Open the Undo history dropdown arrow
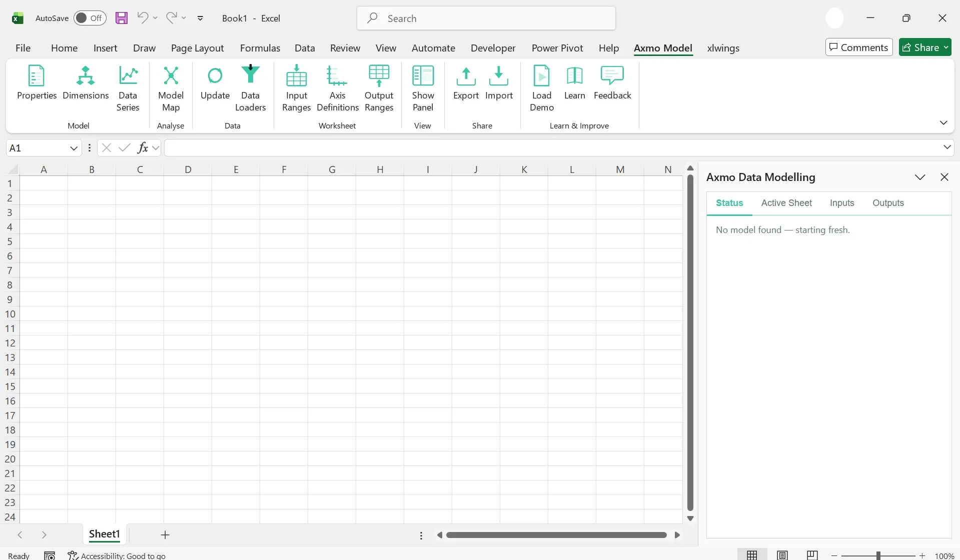This screenshot has width=960, height=560. point(155,18)
